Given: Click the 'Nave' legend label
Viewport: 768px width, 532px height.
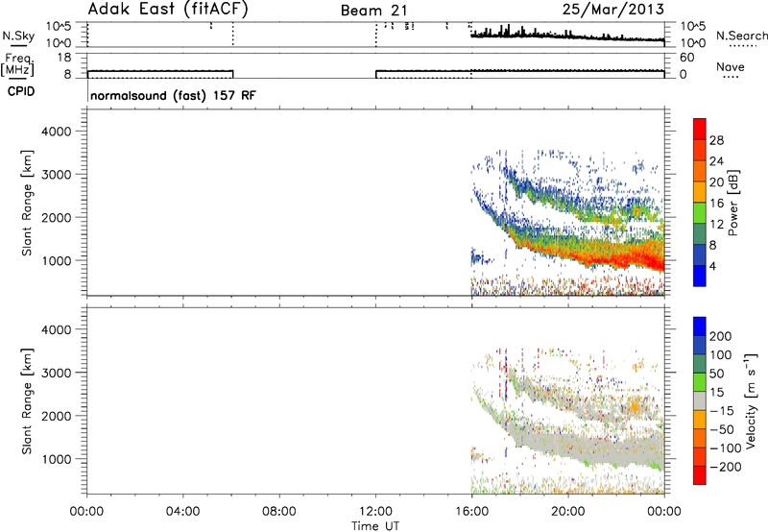Looking at the screenshot, I should 731,66.
